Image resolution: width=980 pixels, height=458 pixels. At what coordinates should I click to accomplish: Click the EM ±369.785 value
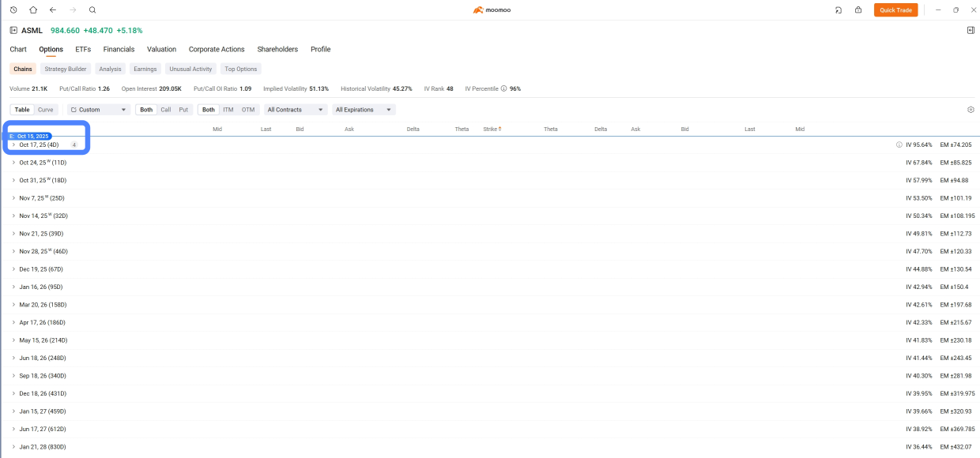958,429
